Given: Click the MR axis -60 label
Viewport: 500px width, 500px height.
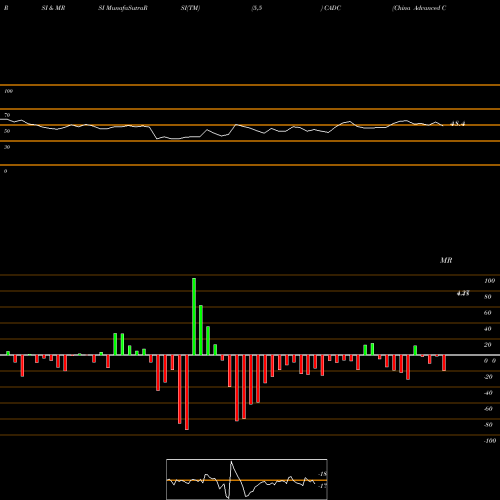Looking at the screenshot, I should tap(488, 409).
